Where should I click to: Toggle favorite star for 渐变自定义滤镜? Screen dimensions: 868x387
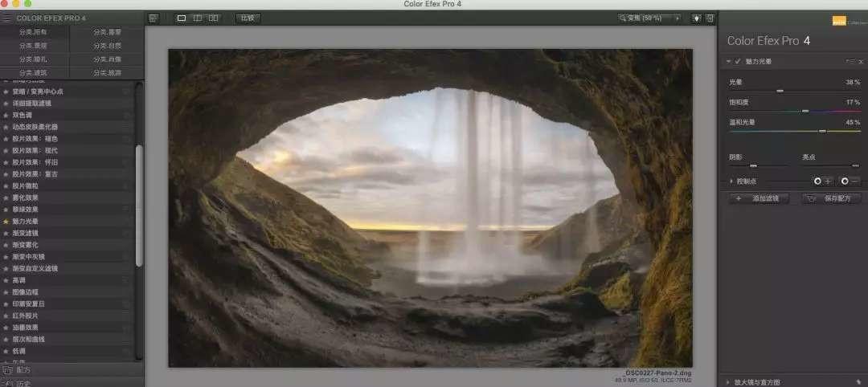[6, 269]
